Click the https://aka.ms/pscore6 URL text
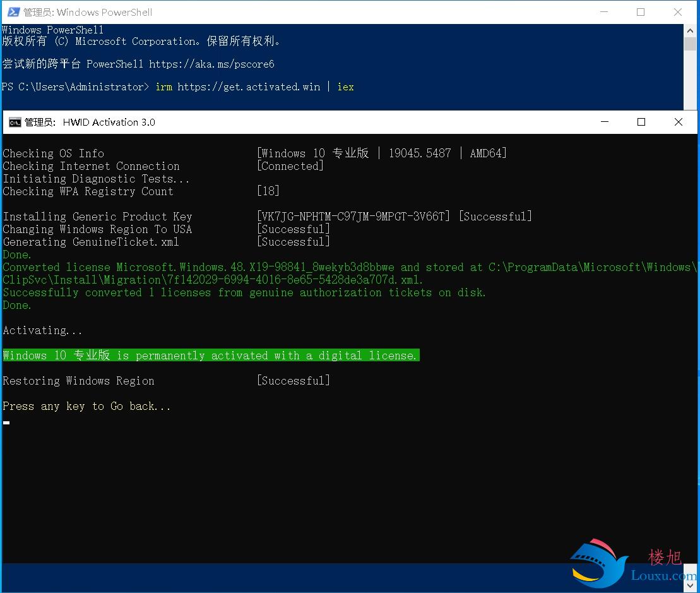The height and width of the screenshot is (593, 700). pos(211,64)
